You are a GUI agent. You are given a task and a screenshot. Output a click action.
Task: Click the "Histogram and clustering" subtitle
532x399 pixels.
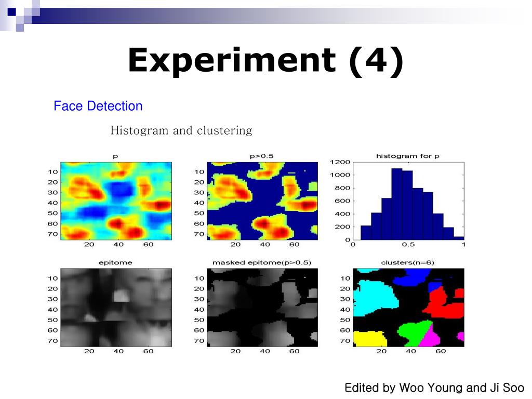pyautogui.click(x=181, y=130)
